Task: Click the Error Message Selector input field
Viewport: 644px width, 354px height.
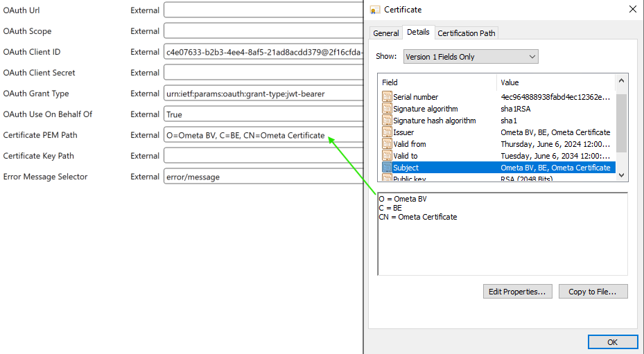Action: click(x=263, y=177)
